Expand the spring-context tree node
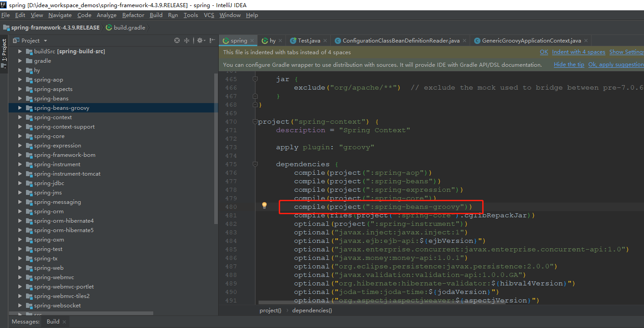This screenshot has height=328, width=644. click(20, 117)
